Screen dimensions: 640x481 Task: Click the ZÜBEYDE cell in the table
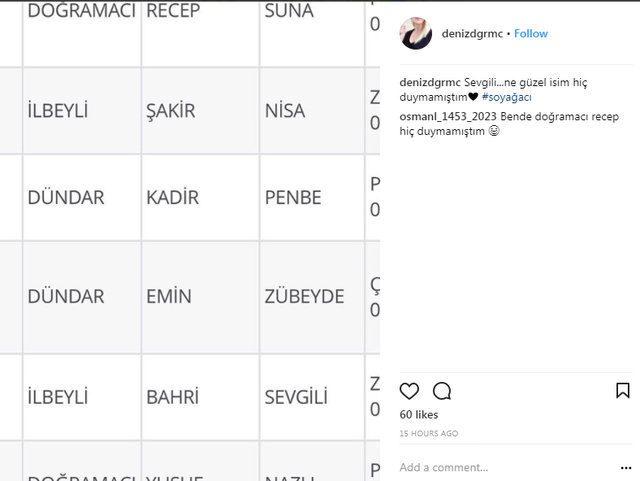pyautogui.click(x=304, y=297)
